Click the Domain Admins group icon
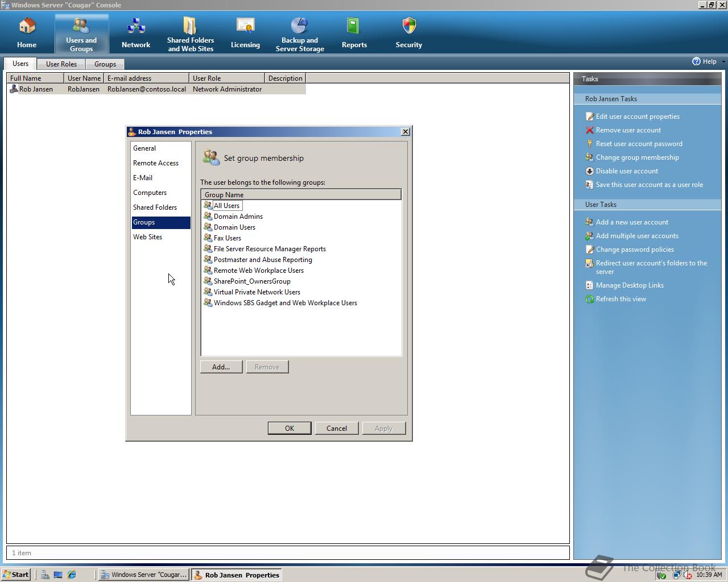 pos(208,216)
